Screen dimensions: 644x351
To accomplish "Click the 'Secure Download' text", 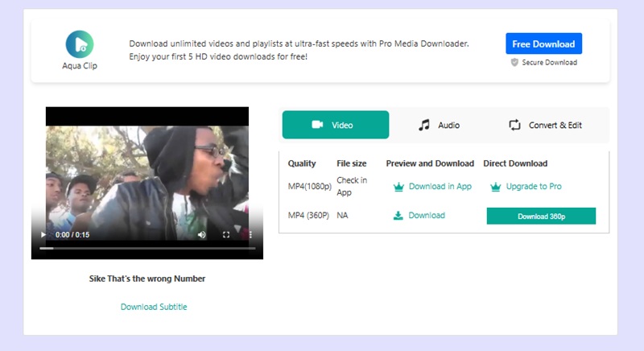I will (x=550, y=63).
